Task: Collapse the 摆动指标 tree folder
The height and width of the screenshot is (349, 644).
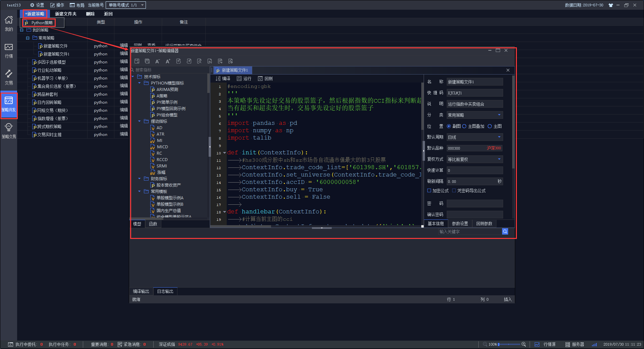Action: [140, 121]
